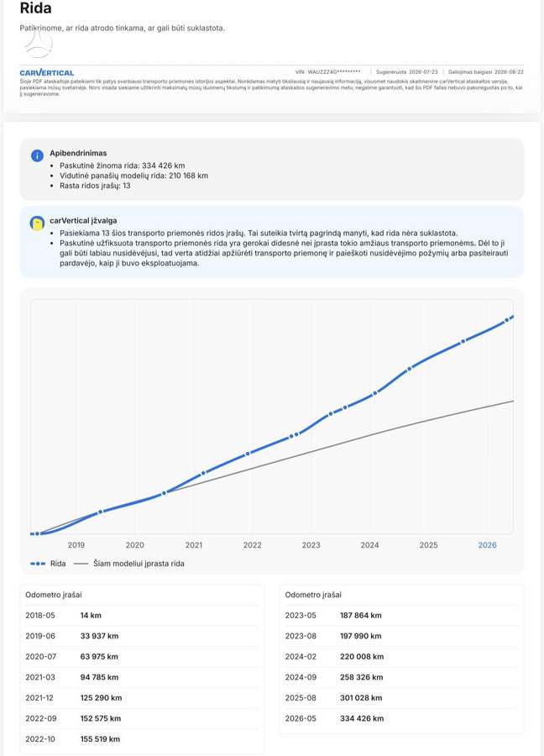Image resolution: width=544 pixels, height=756 pixels.
Task: Click the blue info icon beside Apibendrinimas
Action: [37, 155]
